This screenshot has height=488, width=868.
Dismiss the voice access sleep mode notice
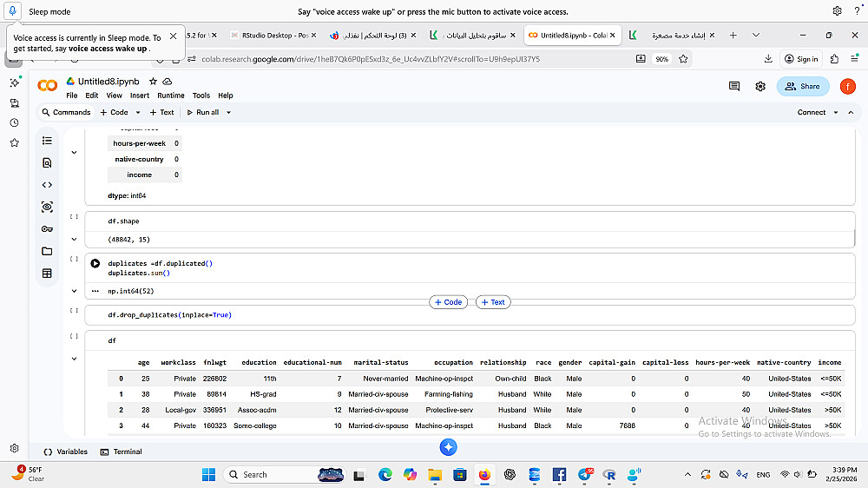[x=174, y=36]
